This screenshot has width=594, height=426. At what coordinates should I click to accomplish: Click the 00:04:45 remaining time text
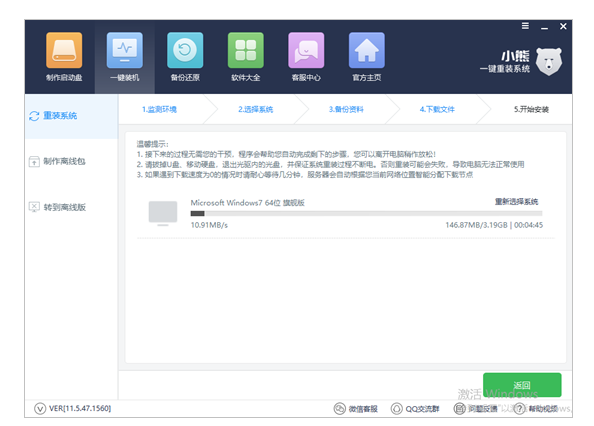pyautogui.click(x=528, y=225)
